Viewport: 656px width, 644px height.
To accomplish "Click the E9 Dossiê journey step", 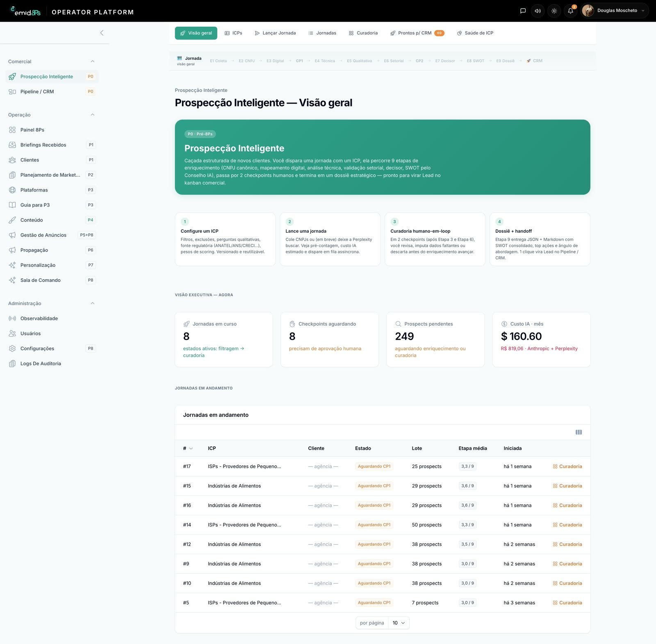I will (x=505, y=61).
